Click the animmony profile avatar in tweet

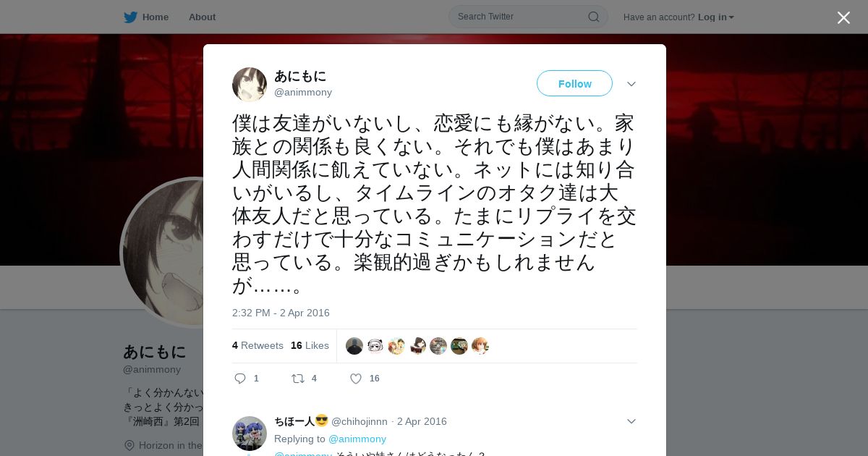pyautogui.click(x=250, y=85)
